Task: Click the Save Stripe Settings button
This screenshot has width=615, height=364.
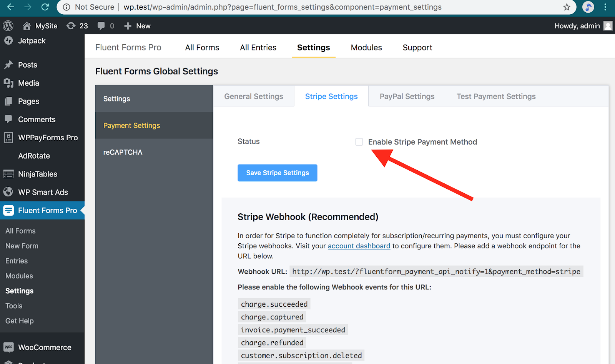Action: tap(278, 173)
